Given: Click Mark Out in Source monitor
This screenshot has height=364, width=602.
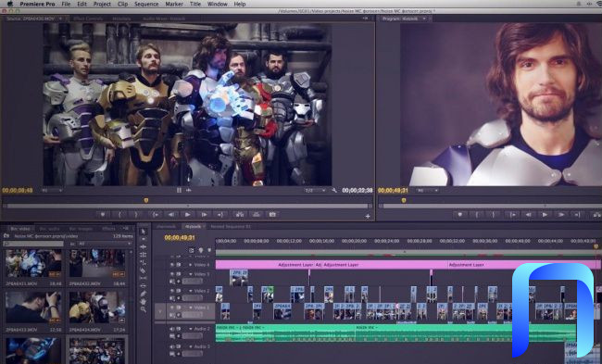Looking at the screenshot, I should click(136, 215).
